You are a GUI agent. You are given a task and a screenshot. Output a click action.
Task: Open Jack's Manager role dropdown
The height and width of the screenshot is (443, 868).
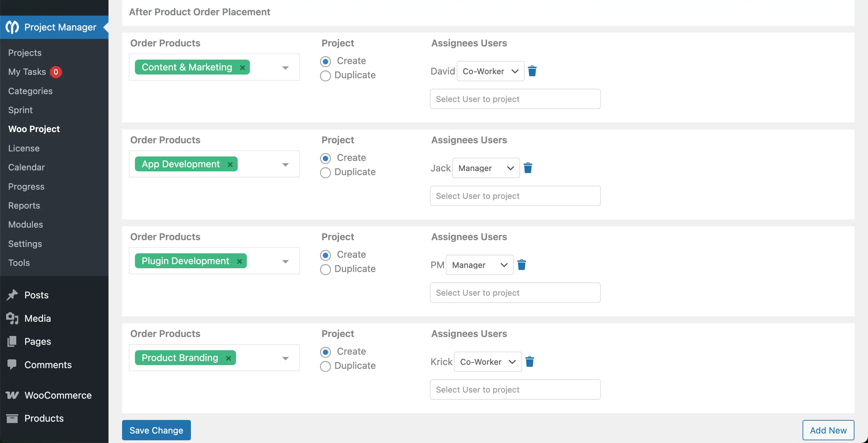tap(486, 168)
